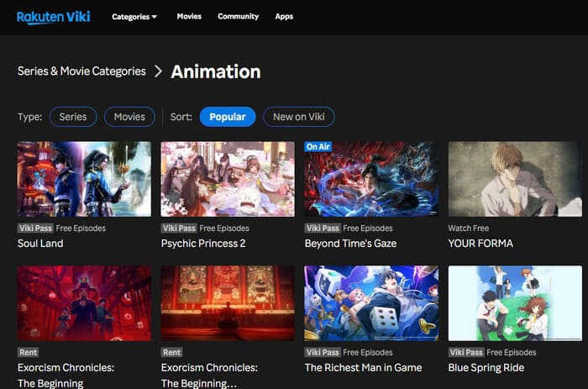Viewport: 588px width, 389px height.
Task: Open the Beyond Time's Gaze thumbnail
Action: coord(371,179)
